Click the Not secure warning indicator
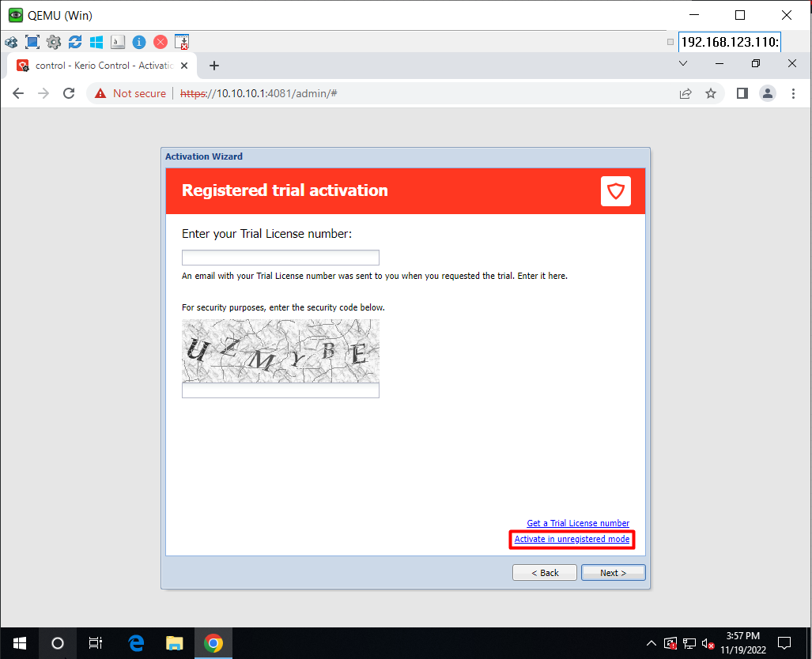 130,93
